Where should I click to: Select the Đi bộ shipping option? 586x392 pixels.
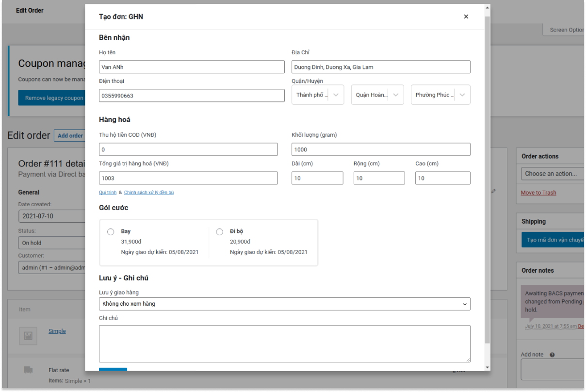click(220, 232)
